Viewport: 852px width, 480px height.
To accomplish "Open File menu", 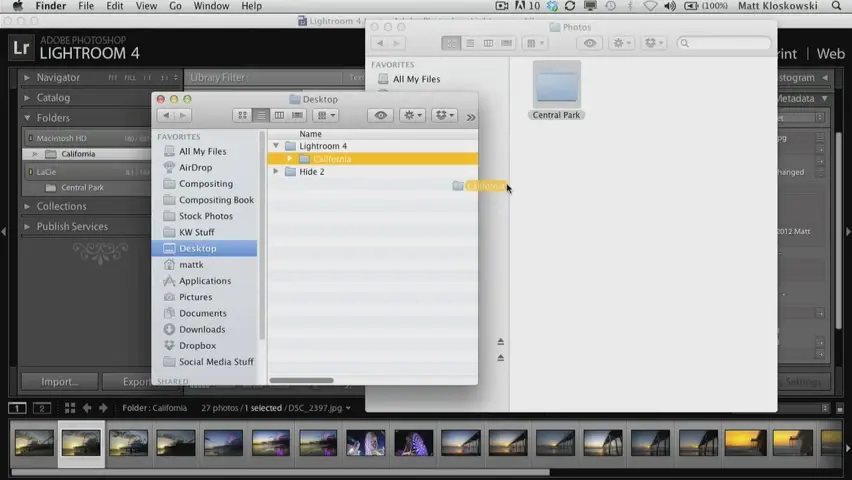I will 86,6.
